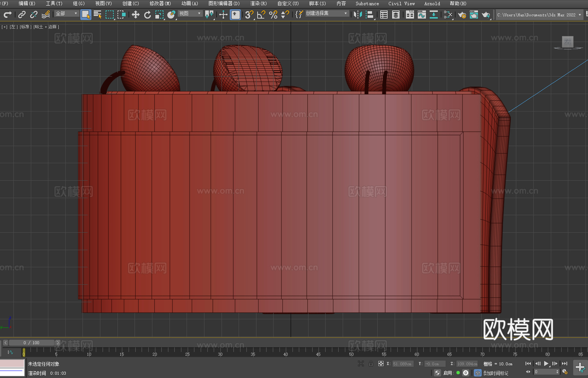Move time slider back with left arrow
588x378 pixels.
click(x=6, y=343)
